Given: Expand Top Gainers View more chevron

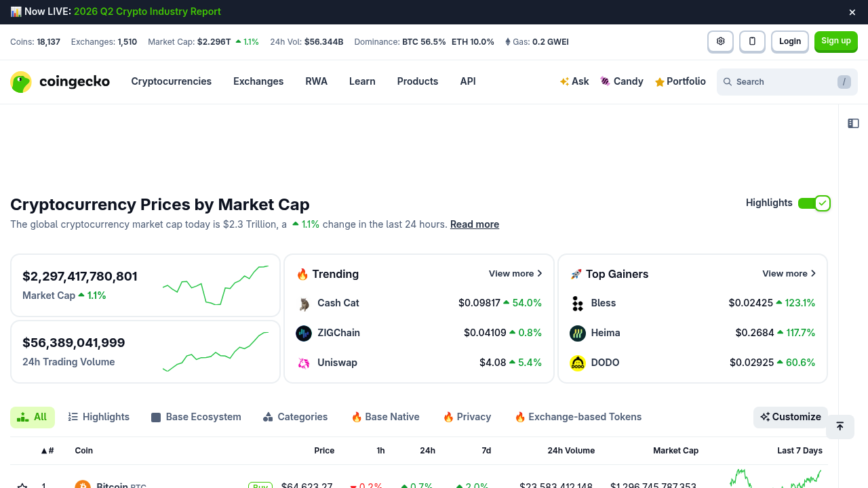Looking at the screenshot, I should pyautogui.click(x=813, y=274).
